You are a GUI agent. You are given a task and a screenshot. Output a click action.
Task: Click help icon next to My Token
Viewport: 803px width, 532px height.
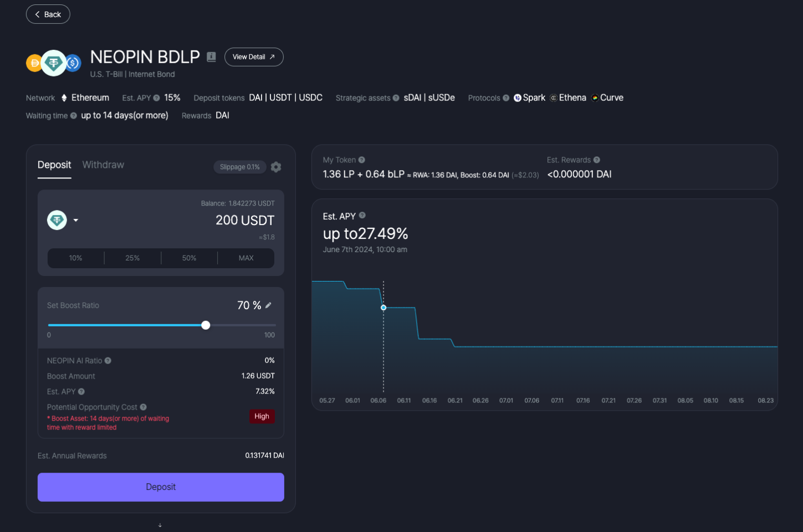[362, 160]
